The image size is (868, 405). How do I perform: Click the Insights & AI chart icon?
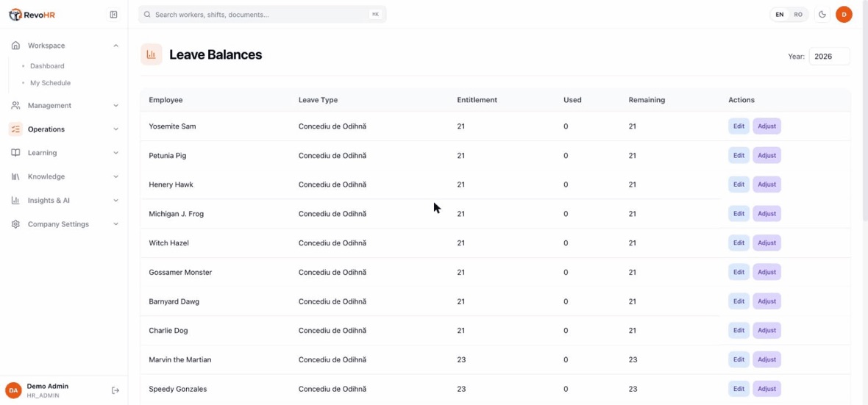click(x=15, y=200)
